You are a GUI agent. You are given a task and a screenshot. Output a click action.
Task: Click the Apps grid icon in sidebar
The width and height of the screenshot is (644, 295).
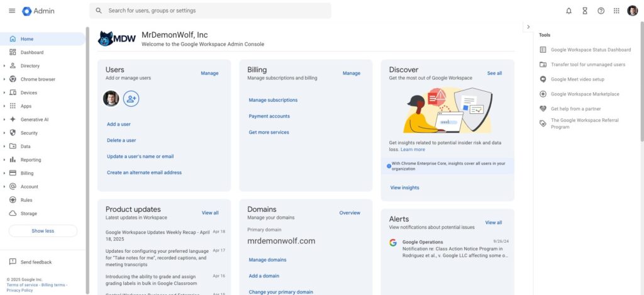[13, 106]
